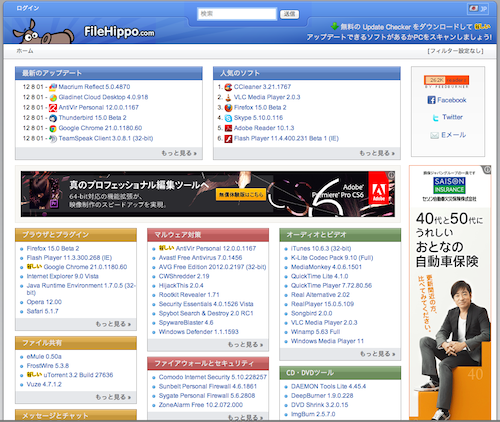Open Skype 5.10.0.116 link
Screen dimensions: 500x422
258,118
